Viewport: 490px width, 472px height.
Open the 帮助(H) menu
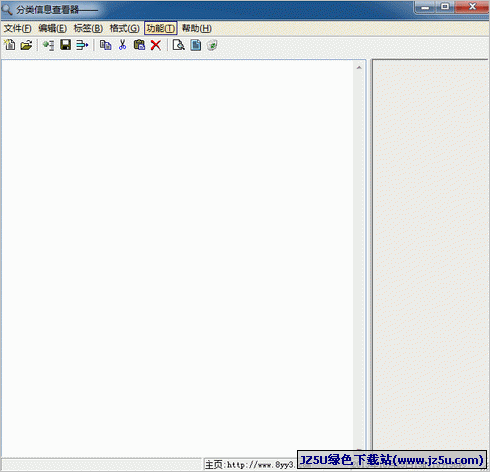coord(197,28)
